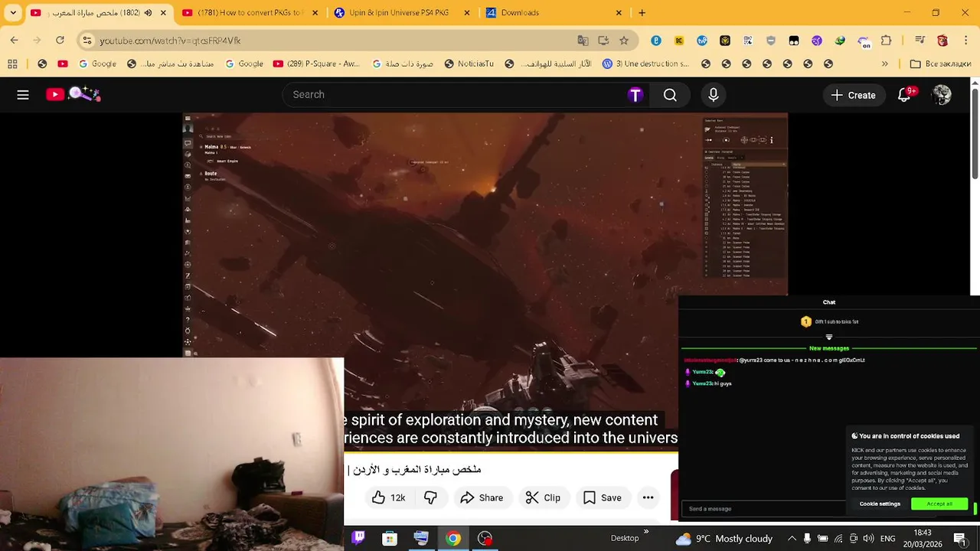Viewport: 980px width, 551px height.
Task: Open the Все закладки bookmarks folder
Action: coord(940,64)
